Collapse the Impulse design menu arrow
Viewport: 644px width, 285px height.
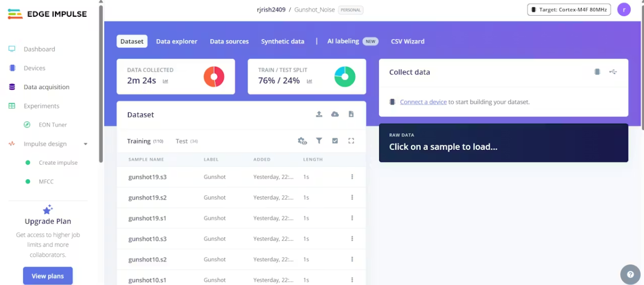click(85, 144)
